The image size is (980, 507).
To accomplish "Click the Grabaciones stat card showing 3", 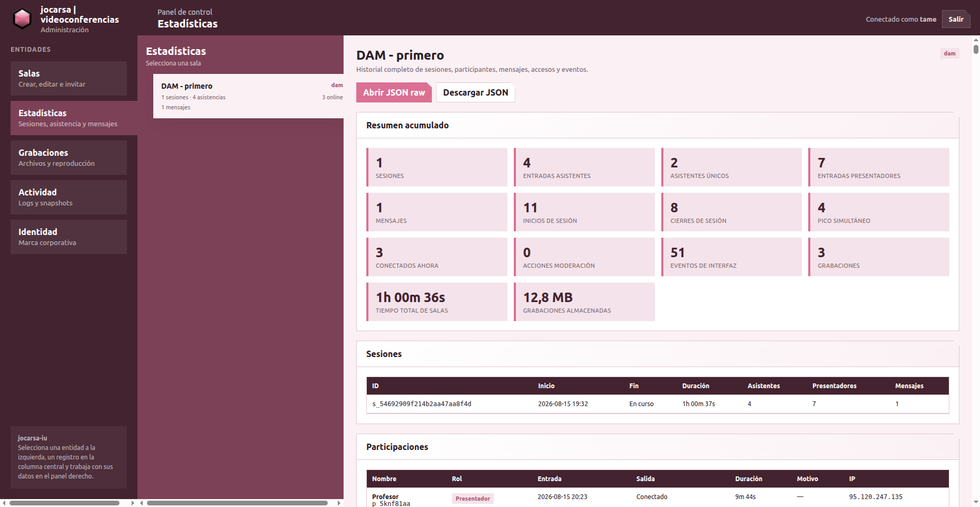I will pos(879,257).
